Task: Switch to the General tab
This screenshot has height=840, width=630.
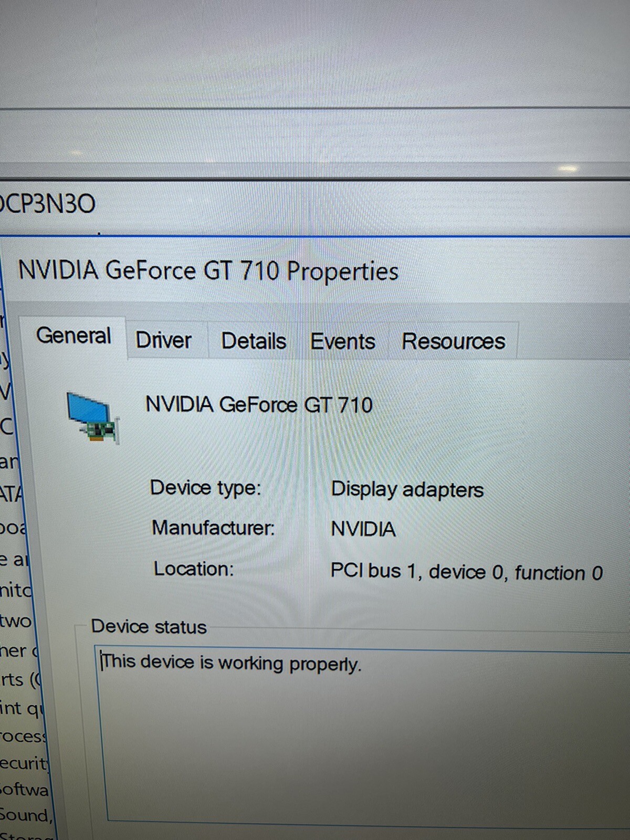Action: point(73,336)
